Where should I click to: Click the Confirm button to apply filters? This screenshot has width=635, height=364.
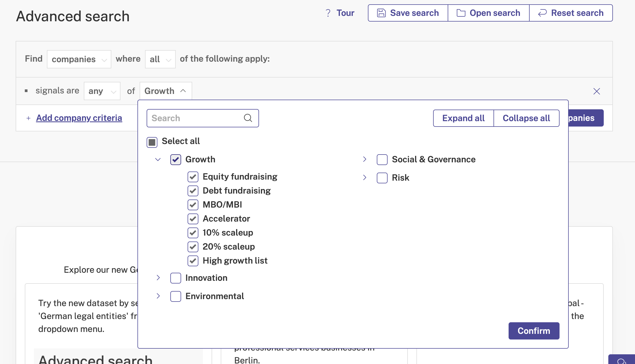[x=534, y=330]
